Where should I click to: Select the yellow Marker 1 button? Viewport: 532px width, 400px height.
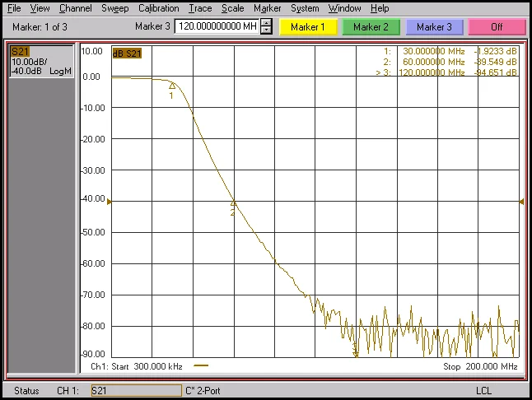tap(308, 27)
